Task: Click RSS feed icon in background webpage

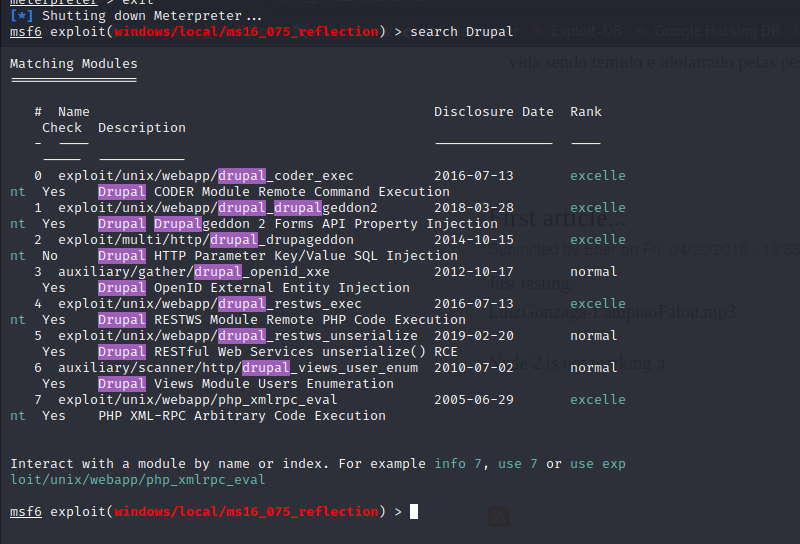Action: point(498,516)
